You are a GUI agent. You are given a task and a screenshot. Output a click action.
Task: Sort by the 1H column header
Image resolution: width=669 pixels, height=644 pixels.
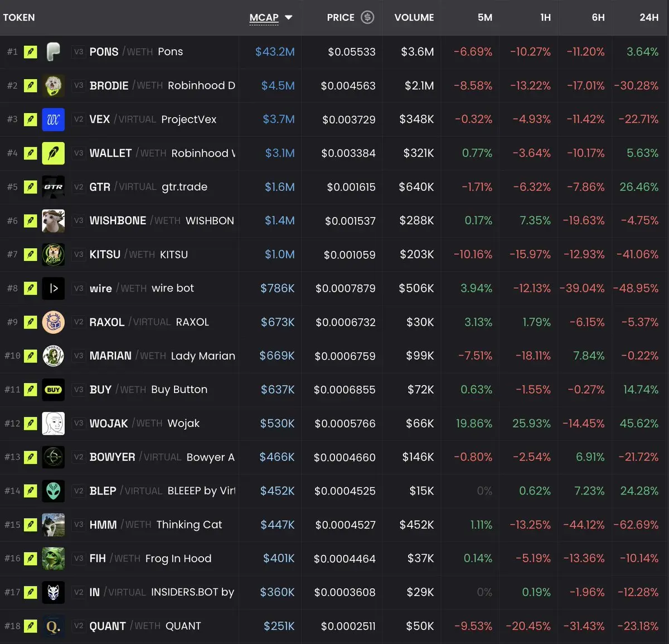click(545, 17)
